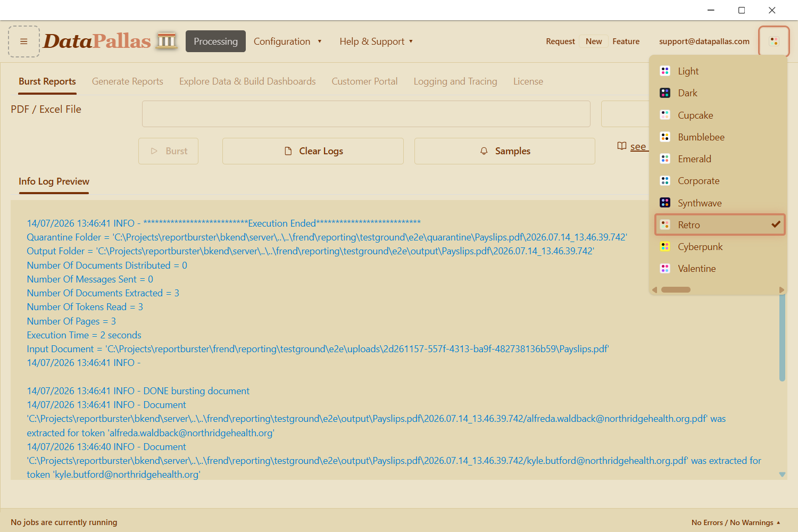Open the theme switcher palette button
Image resolution: width=798 pixels, height=532 pixels.
(x=774, y=41)
